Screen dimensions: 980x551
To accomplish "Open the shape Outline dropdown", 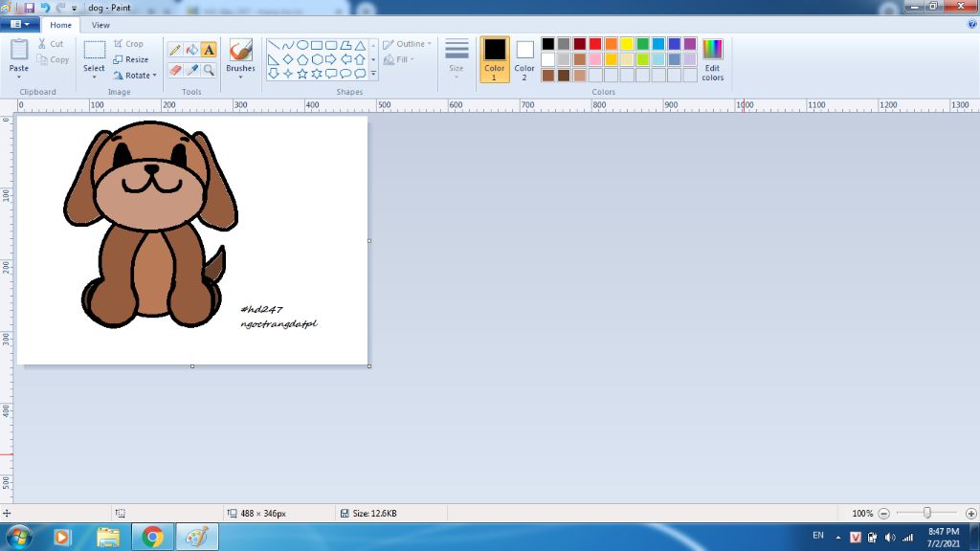I will click(408, 44).
